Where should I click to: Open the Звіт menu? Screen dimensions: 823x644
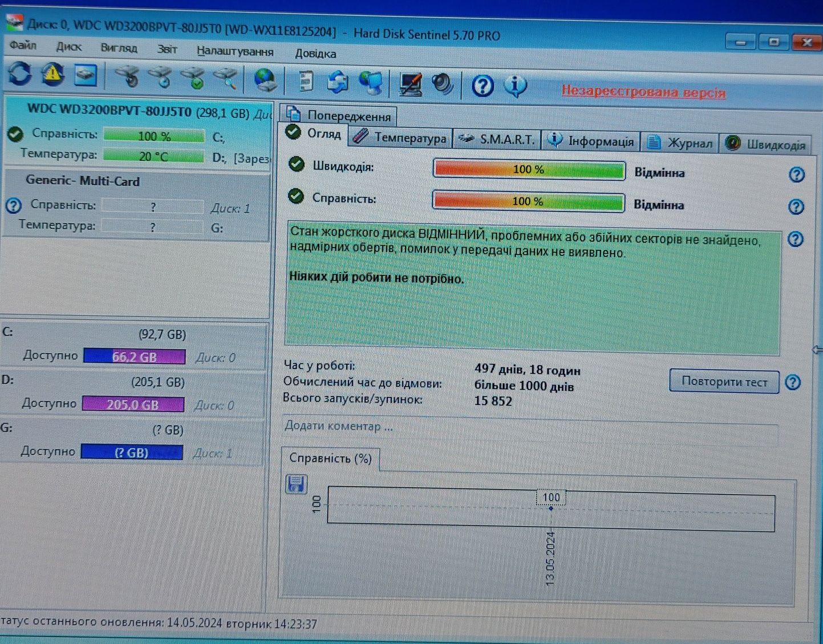tap(167, 49)
